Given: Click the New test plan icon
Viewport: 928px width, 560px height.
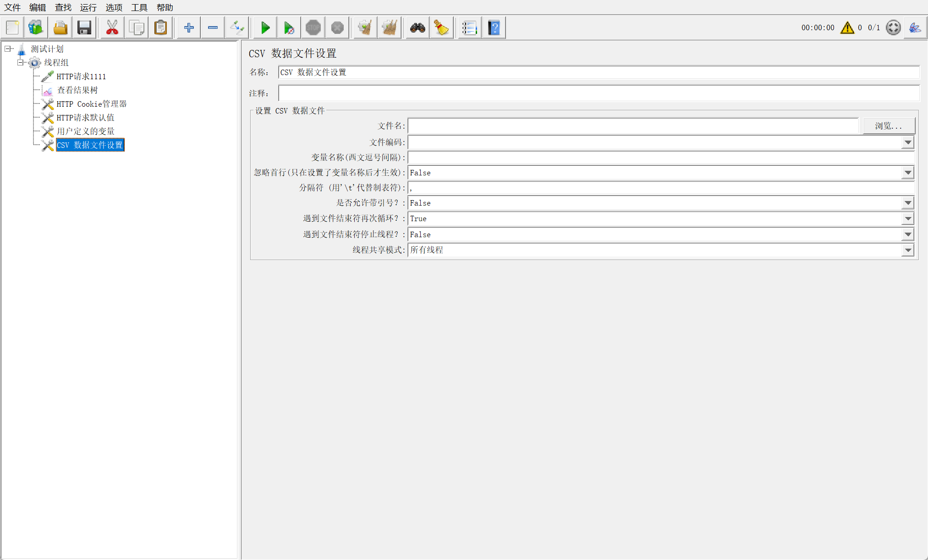Looking at the screenshot, I should click(12, 28).
